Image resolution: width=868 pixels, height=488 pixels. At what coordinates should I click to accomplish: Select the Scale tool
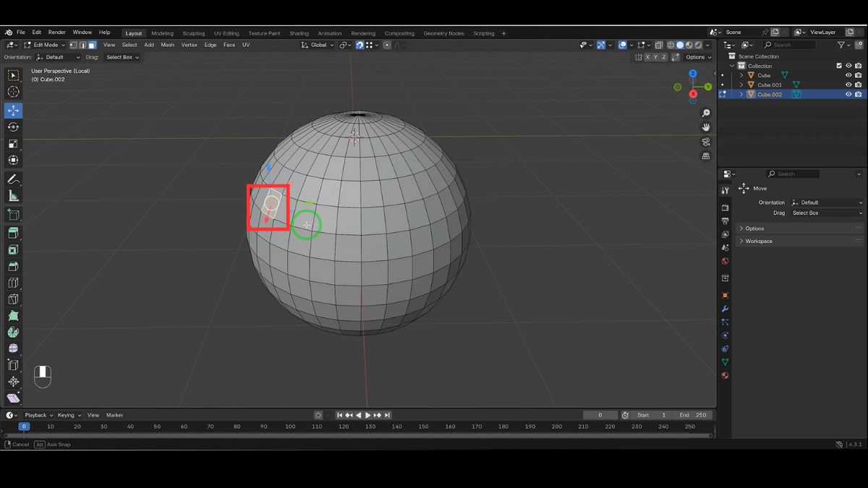(x=13, y=144)
